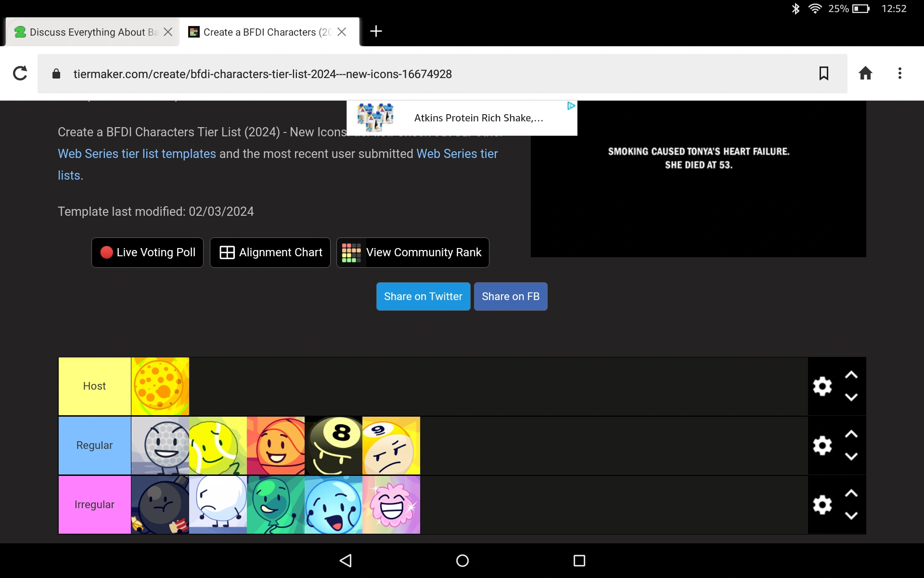Image resolution: width=924 pixels, height=578 pixels.
Task: Open a new browser tab
Action: [376, 32]
